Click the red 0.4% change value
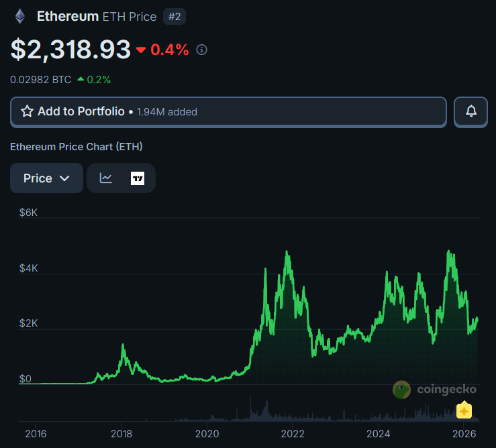The width and height of the screenshot is (496, 448). point(170,50)
